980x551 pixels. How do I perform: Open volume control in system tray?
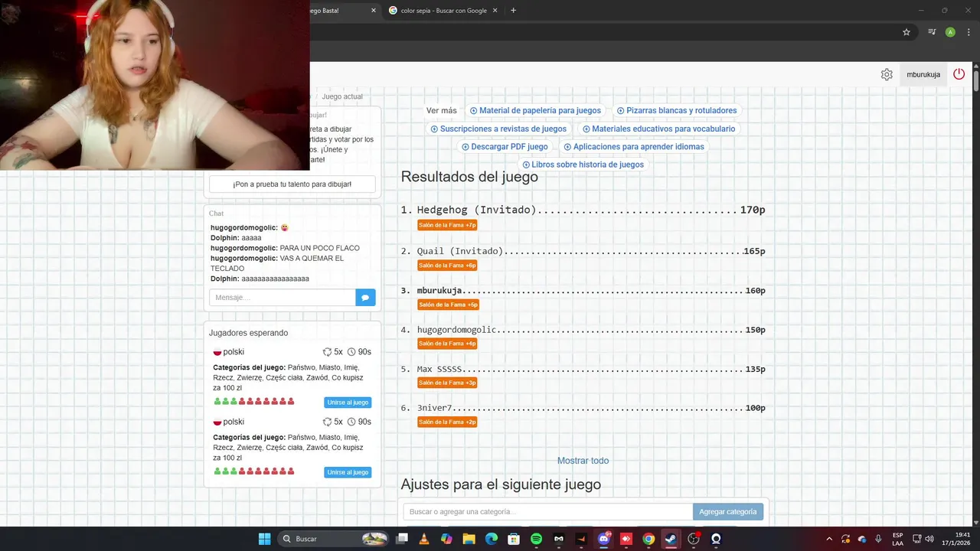pos(928,539)
